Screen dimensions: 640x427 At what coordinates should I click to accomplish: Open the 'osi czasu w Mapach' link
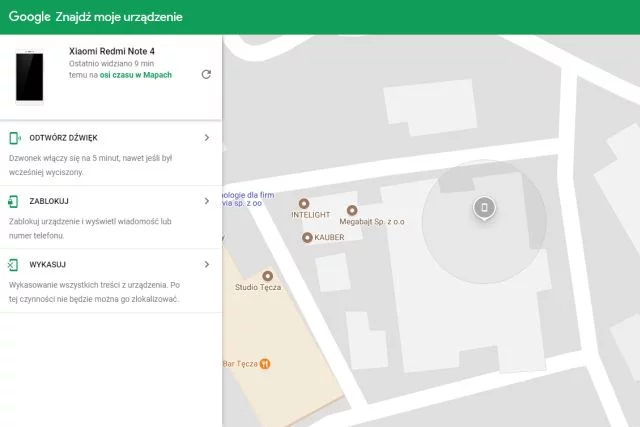[x=136, y=75]
